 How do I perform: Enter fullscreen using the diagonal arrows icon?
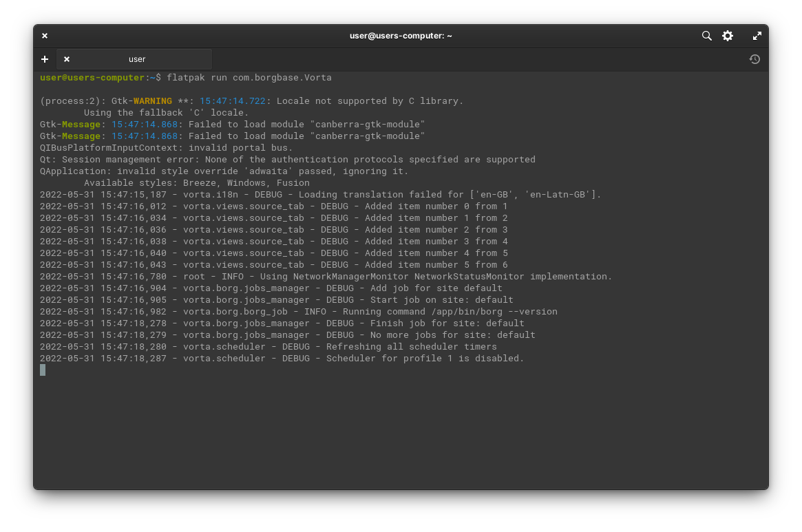click(757, 35)
